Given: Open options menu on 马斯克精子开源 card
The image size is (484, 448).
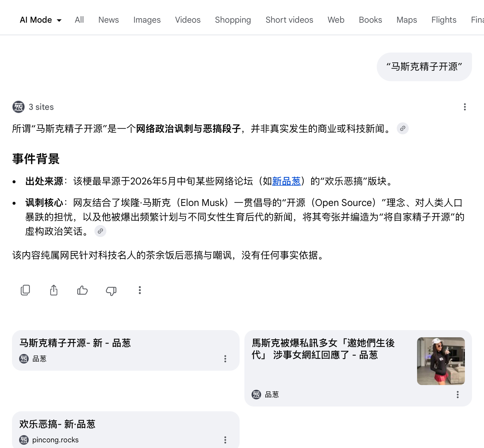Looking at the screenshot, I should click(225, 359).
